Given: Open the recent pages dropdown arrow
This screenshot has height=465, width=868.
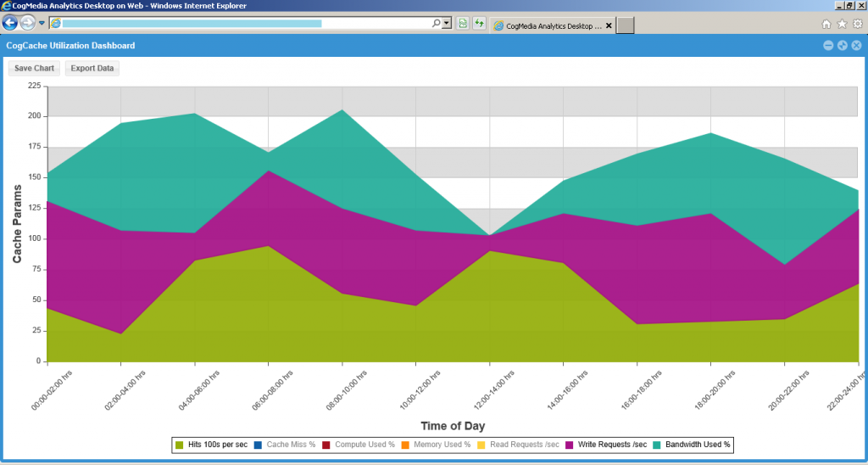Looking at the screenshot, I should pyautogui.click(x=42, y=24).
